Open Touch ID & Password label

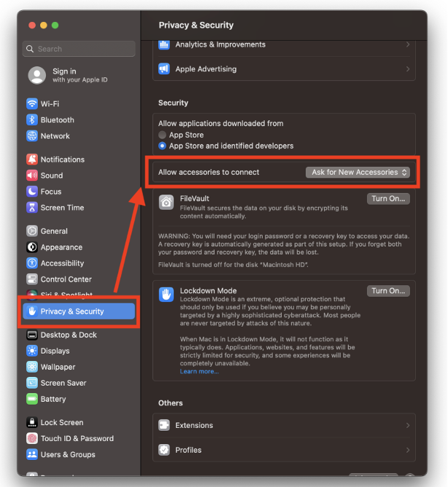click(77, 439)
